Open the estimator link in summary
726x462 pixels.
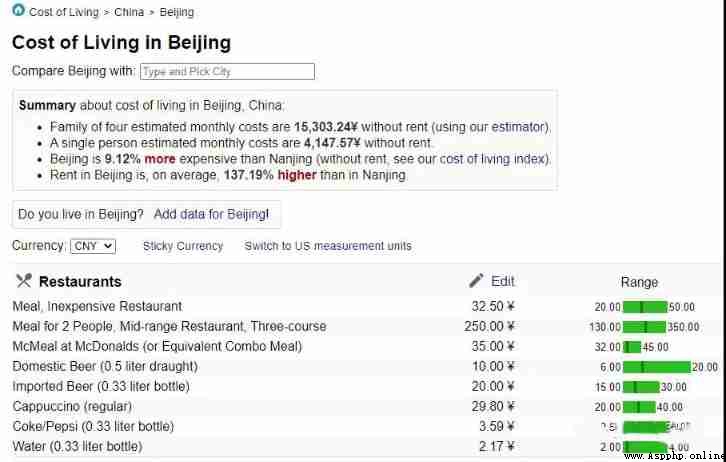(x=518, y=127)
